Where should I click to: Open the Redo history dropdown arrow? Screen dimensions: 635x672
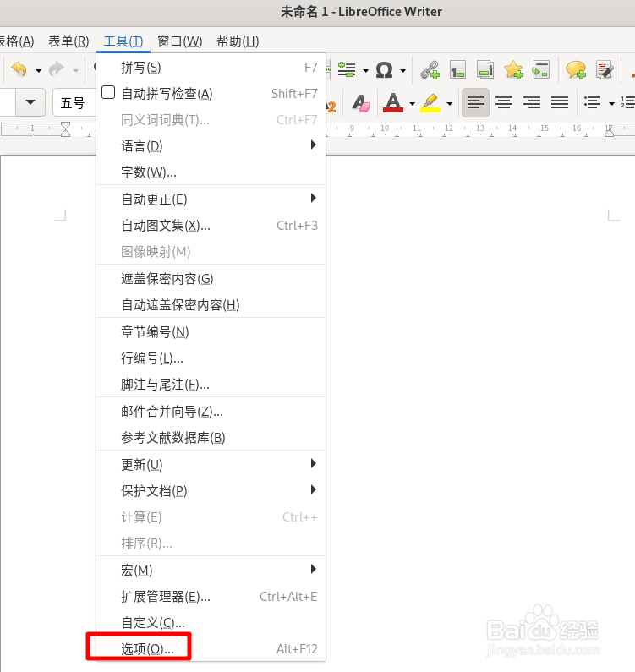click(75, 70)
